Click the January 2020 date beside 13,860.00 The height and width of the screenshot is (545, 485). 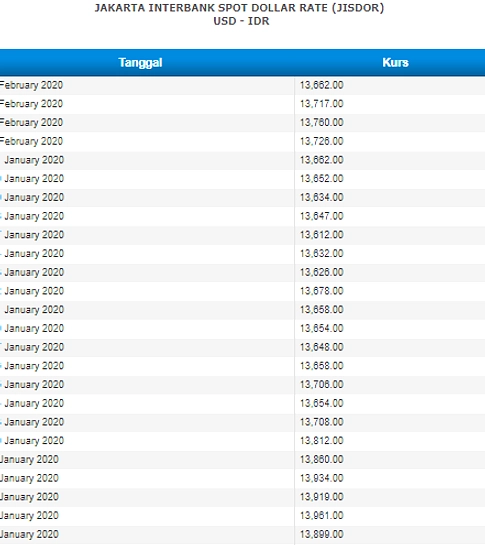point(29,459)
